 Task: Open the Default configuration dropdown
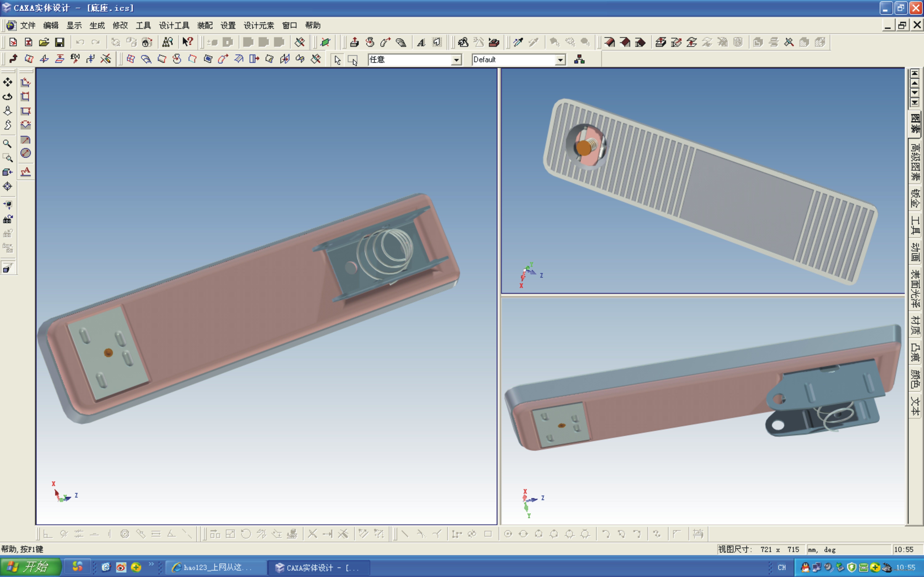(560, 60)
